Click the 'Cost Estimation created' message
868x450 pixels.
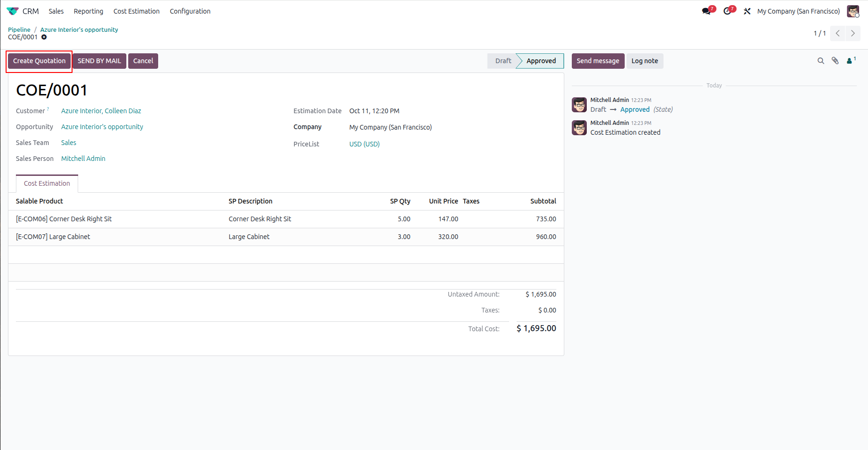click(625, 132)
